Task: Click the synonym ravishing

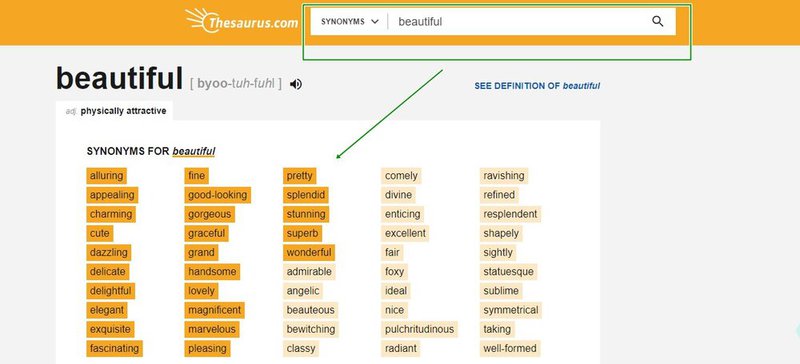Action: pos(504,176)
